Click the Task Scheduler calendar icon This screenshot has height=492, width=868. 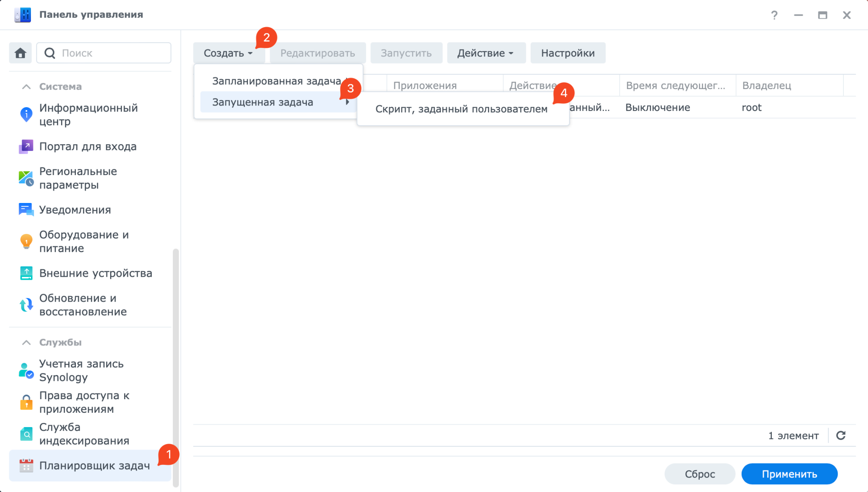tap(26, 466)
